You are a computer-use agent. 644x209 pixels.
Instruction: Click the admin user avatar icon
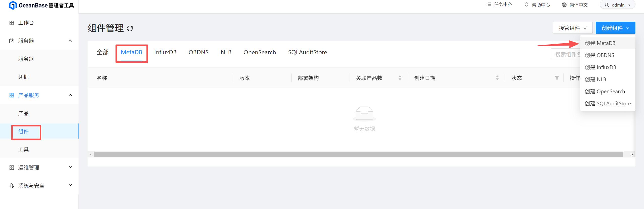point(607,5)
